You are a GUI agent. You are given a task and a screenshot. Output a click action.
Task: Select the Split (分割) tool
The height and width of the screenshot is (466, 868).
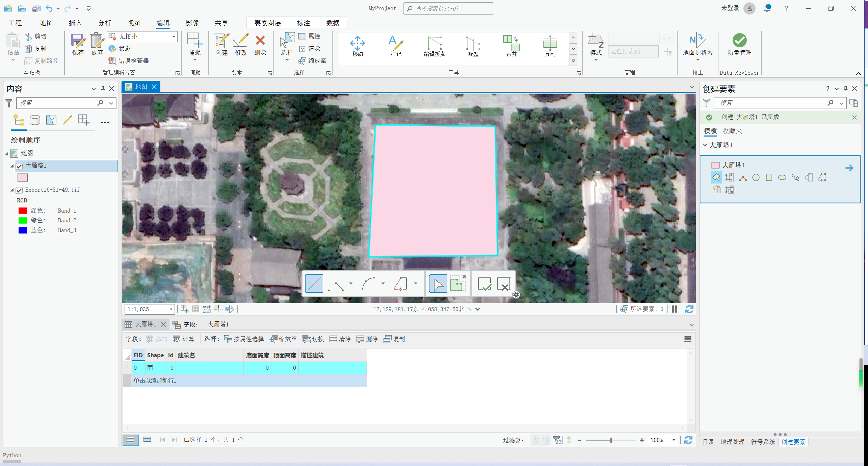(550, 46)
